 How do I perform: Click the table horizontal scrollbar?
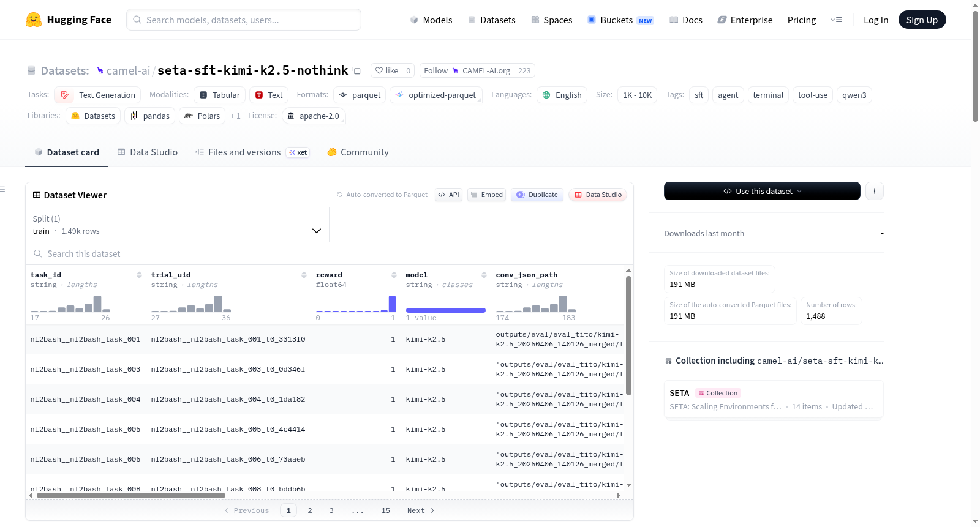coord(131,495)
